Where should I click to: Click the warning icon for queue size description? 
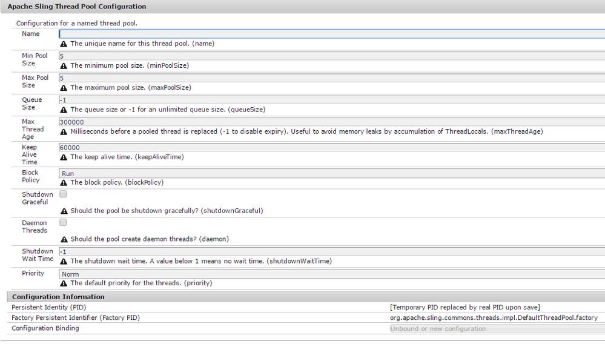tap(64, 110)
